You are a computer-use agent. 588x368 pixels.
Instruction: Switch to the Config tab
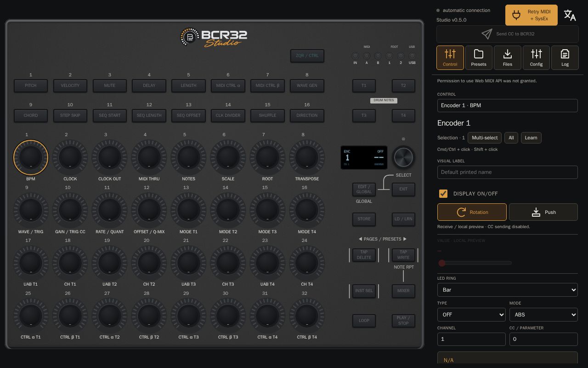point(536,57)
